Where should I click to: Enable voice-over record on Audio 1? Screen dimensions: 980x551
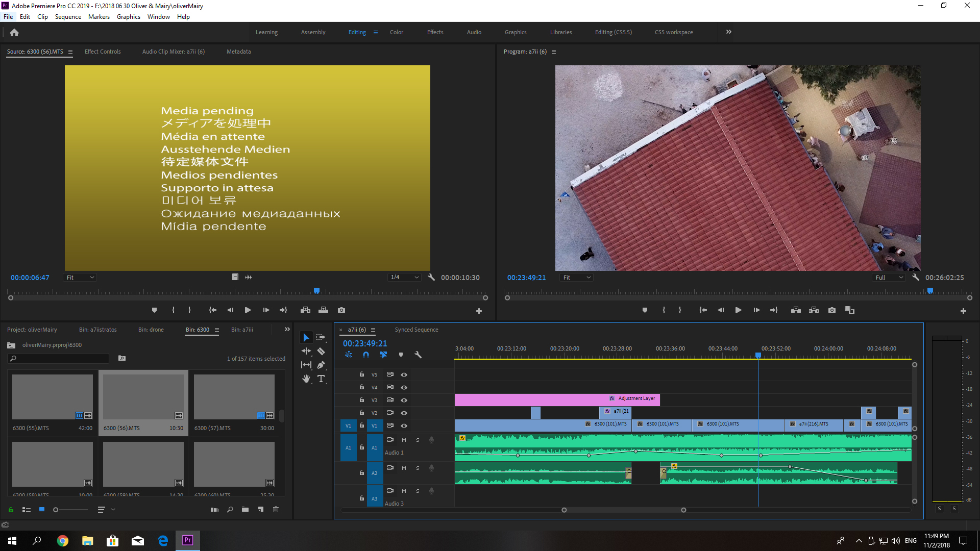pos(431,440)
